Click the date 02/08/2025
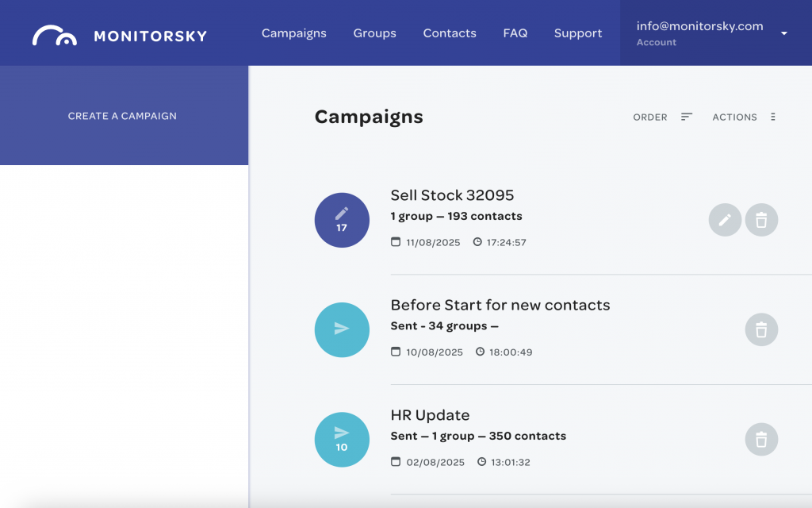 coord(435,463)
